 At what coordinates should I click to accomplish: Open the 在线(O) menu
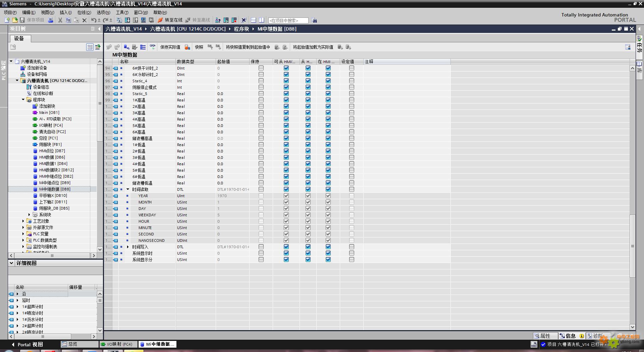84,12
